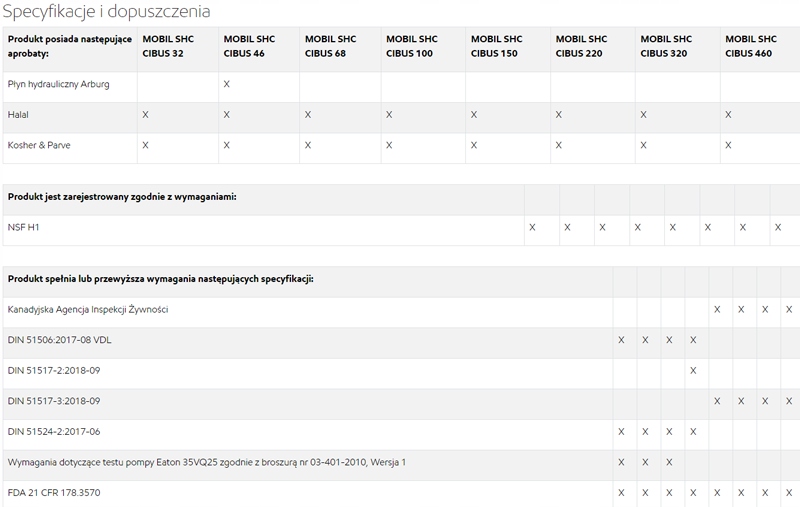Select the DIN 51524-2:2017-06 row label
This screenshot has height=507, width=800.
click(54, 432)
